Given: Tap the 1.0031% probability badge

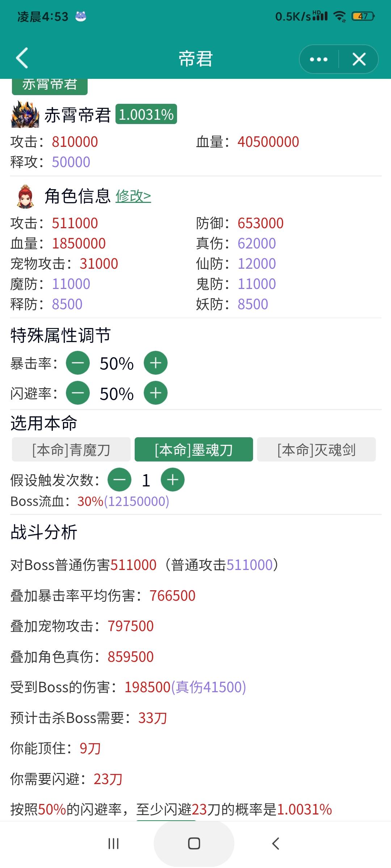Looking at the screenshot, I should click(x=146, y=114).
